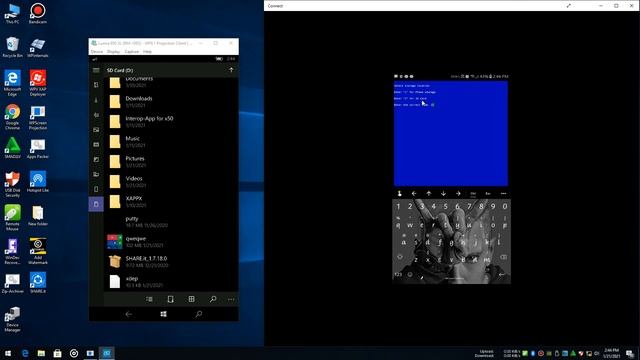Open the Capture menu in the Projection Client

131,52
